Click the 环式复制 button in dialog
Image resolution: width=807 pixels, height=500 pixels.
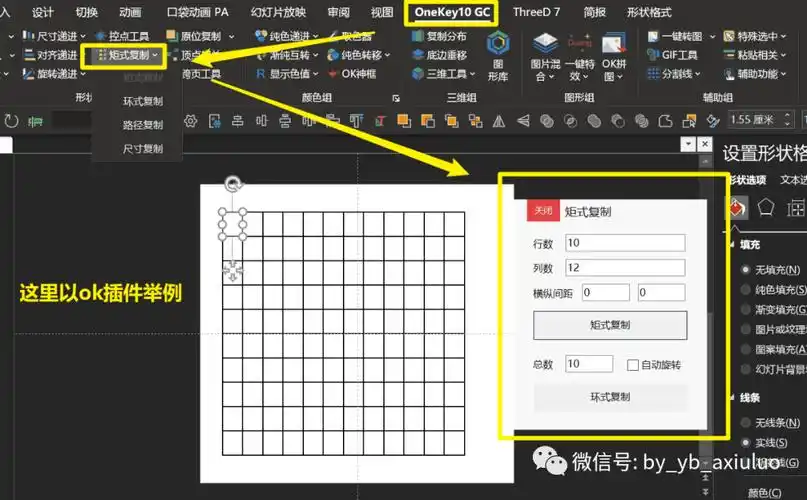610,396
